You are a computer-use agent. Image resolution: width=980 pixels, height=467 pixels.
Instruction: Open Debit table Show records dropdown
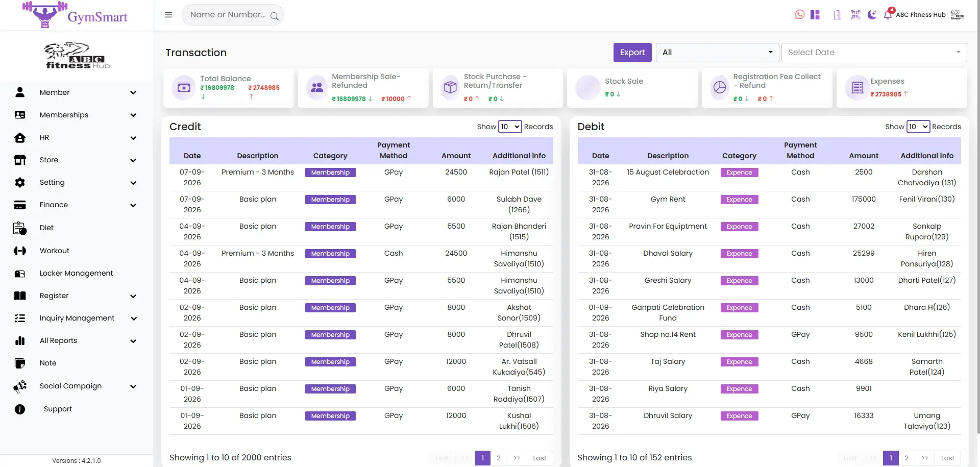point(918,127)
